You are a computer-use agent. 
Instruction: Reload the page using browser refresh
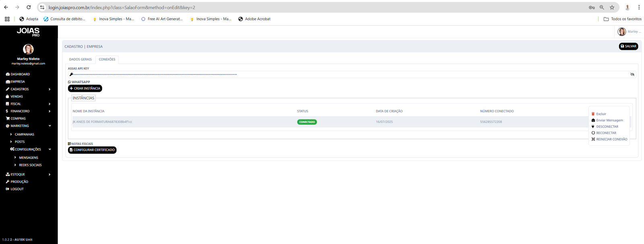[x=29, y=7]
